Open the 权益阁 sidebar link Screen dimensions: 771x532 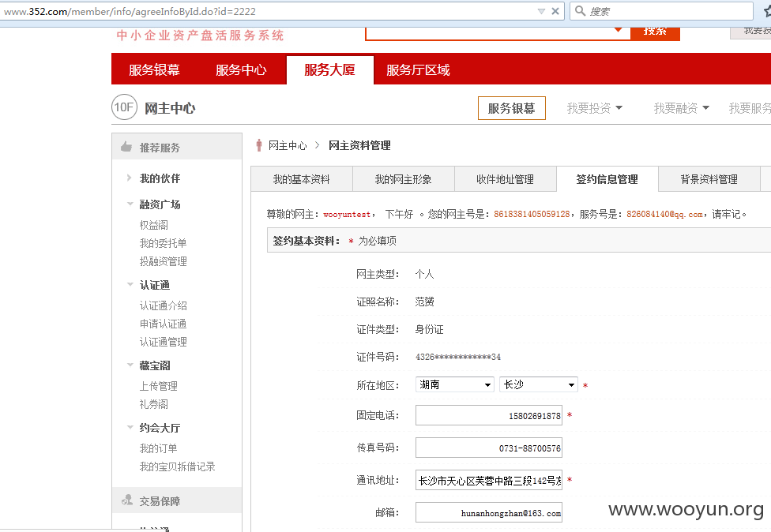(x=154, y=225)
